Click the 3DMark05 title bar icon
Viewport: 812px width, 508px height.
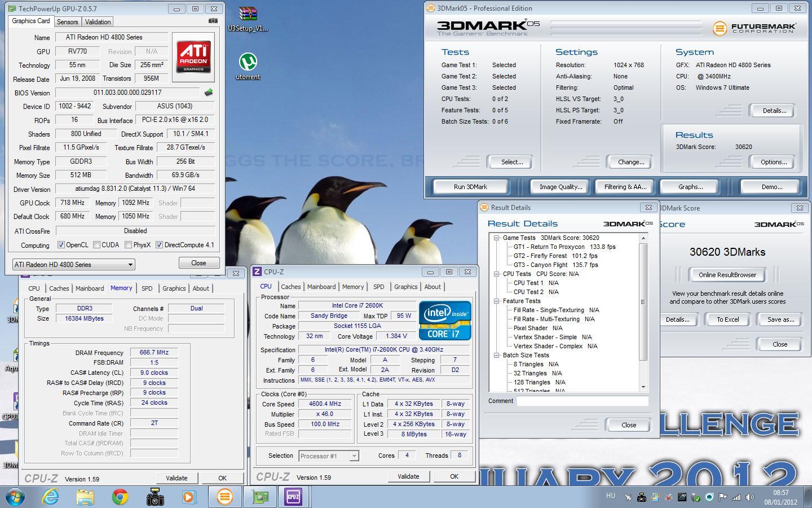[431, 8]
